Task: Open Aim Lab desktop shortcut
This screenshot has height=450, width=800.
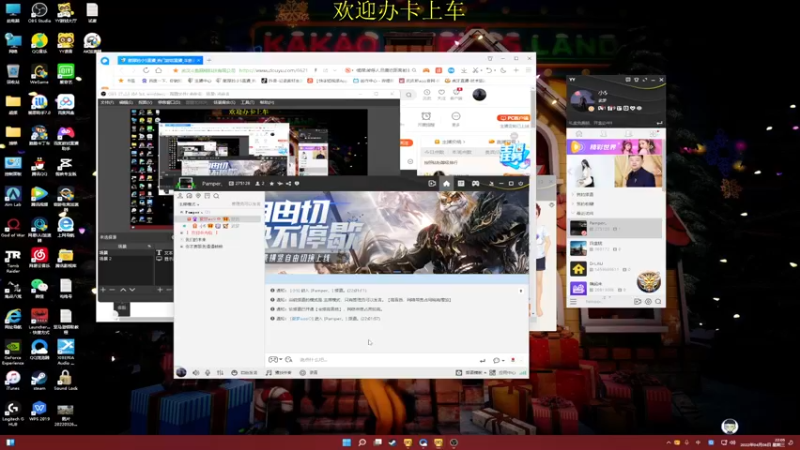Action: click(x=13, y=196)
